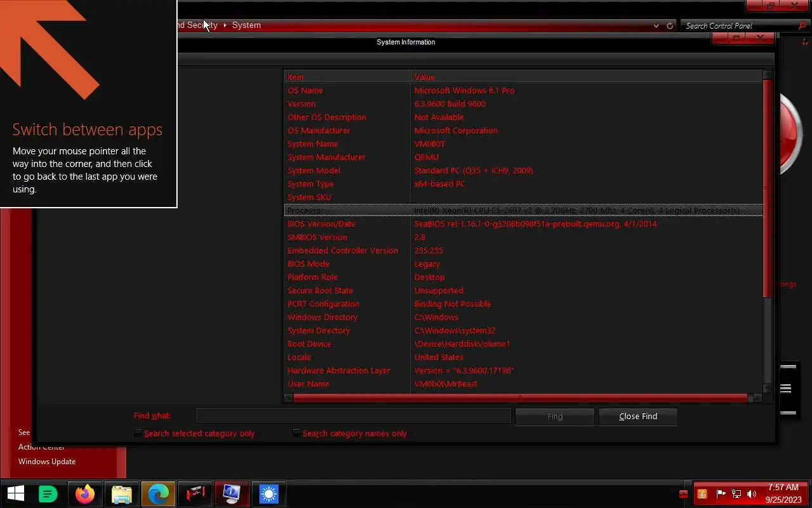The image size is (812, 508).
Task: Select the System Type row
Action: [x=523, y=184]
